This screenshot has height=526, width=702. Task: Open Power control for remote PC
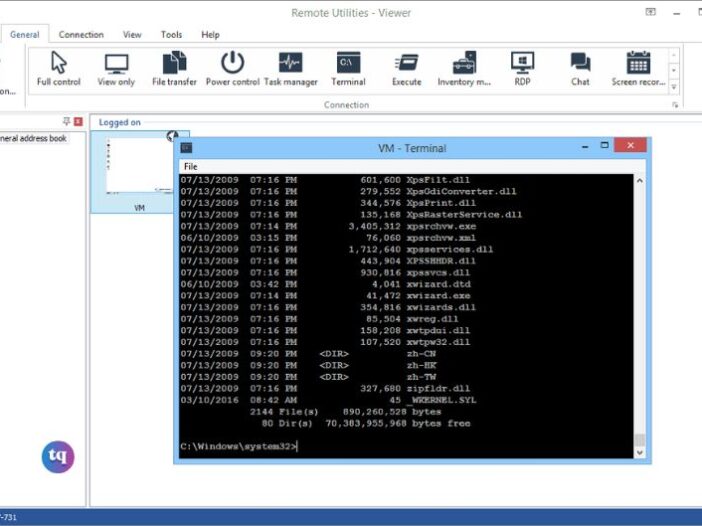pyautogui.click(x=232, y=69)
